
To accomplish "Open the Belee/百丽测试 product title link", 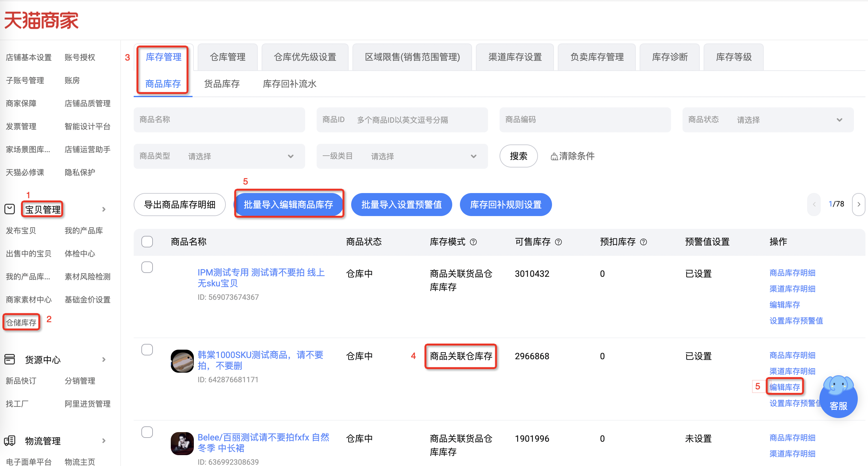I will [263, 443].
